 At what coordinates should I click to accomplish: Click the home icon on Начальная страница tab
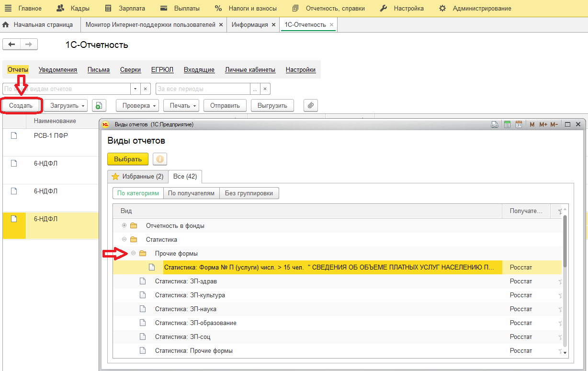click(x=6, y=24)
